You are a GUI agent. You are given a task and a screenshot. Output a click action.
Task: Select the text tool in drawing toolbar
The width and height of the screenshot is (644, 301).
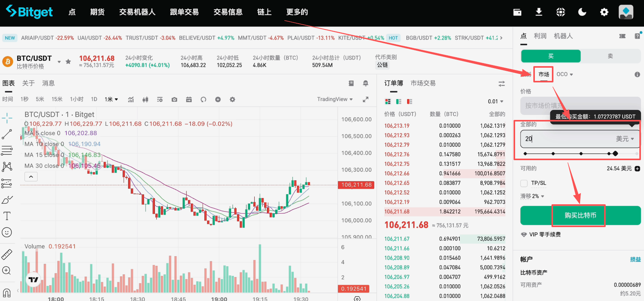[x=7, y=216]
